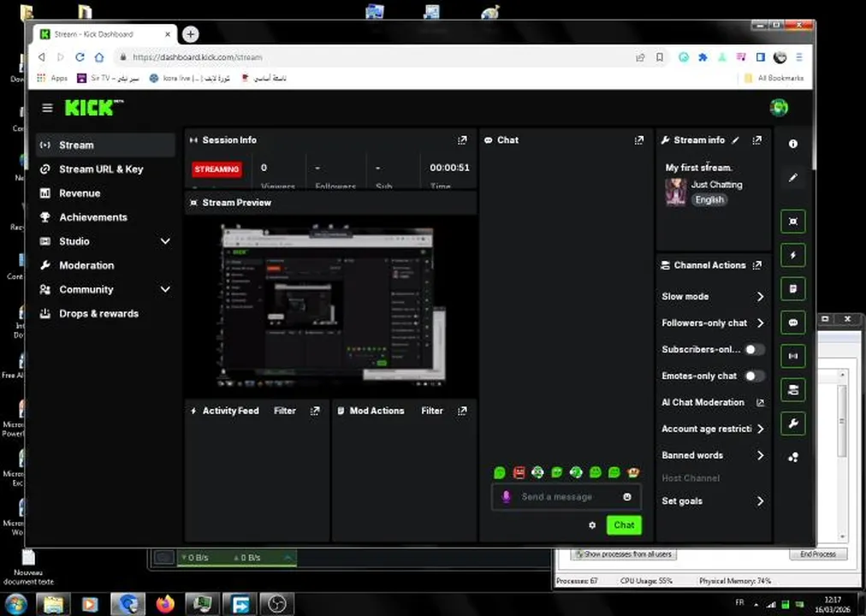Click End Process in Task Manager window

click(x=818, y=554)
